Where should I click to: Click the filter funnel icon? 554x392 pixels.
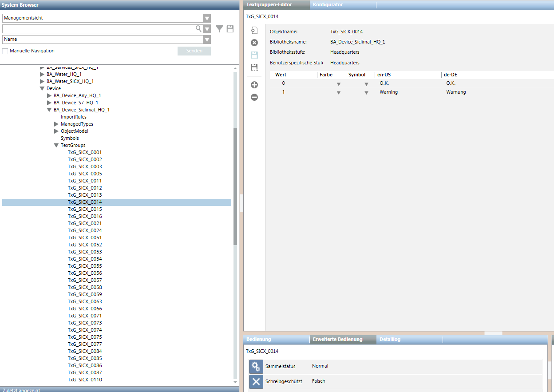(219, 29)
